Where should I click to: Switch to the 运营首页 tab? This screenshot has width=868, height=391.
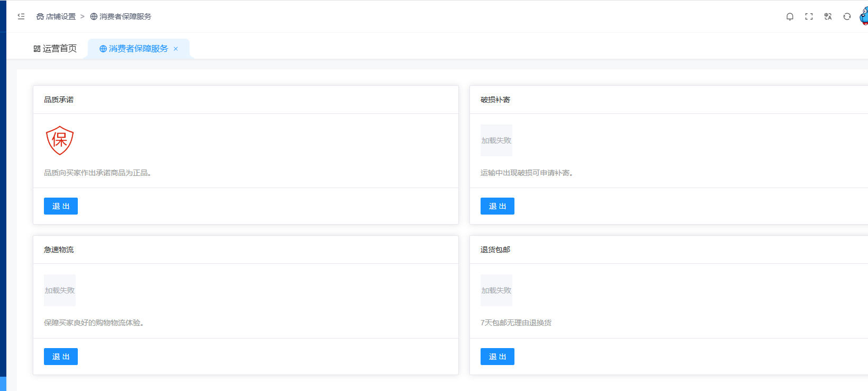tap(55, 49)
